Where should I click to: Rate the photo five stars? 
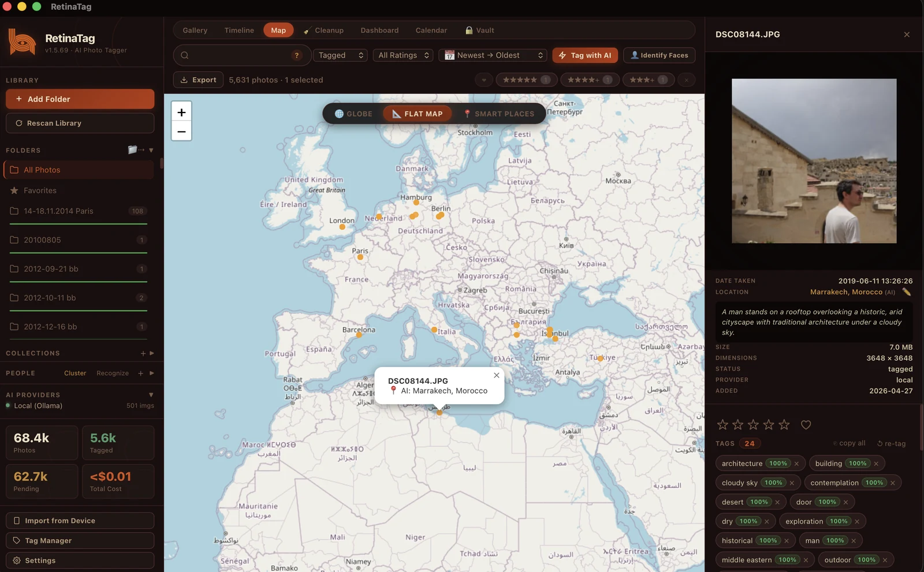click(784, 425)
